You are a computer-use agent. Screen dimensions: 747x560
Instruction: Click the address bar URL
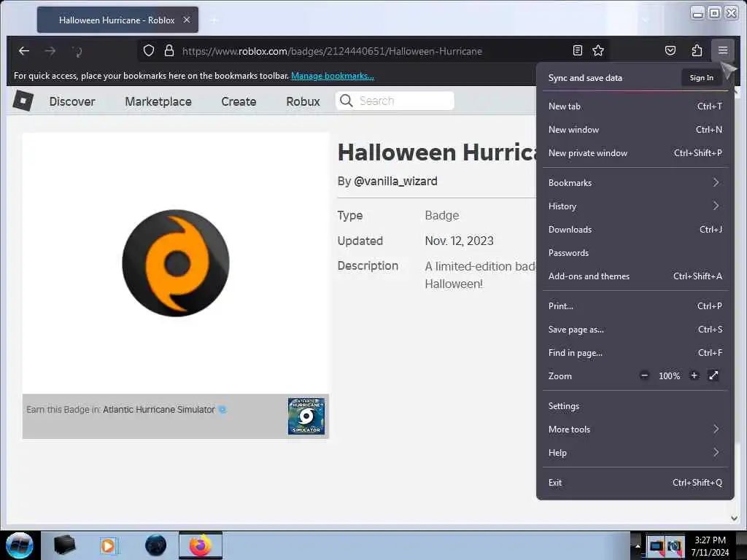[x=332, y=51]
